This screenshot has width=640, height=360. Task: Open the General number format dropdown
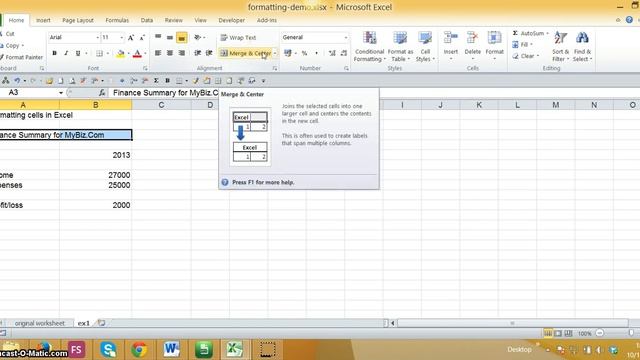click(x=346, y=38)
